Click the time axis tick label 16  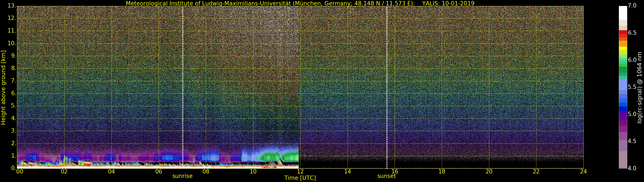tap(395, 172)
